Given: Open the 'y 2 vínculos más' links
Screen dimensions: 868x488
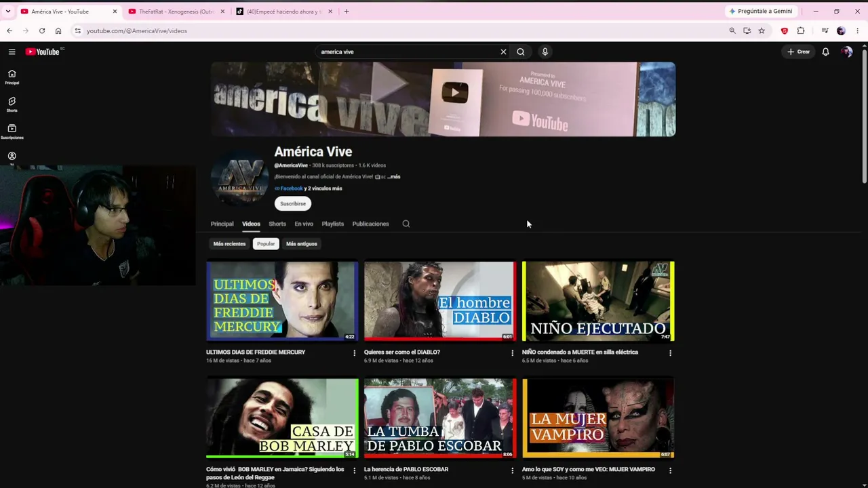Looking at the screenshot, I should click(x=323, y=188).
